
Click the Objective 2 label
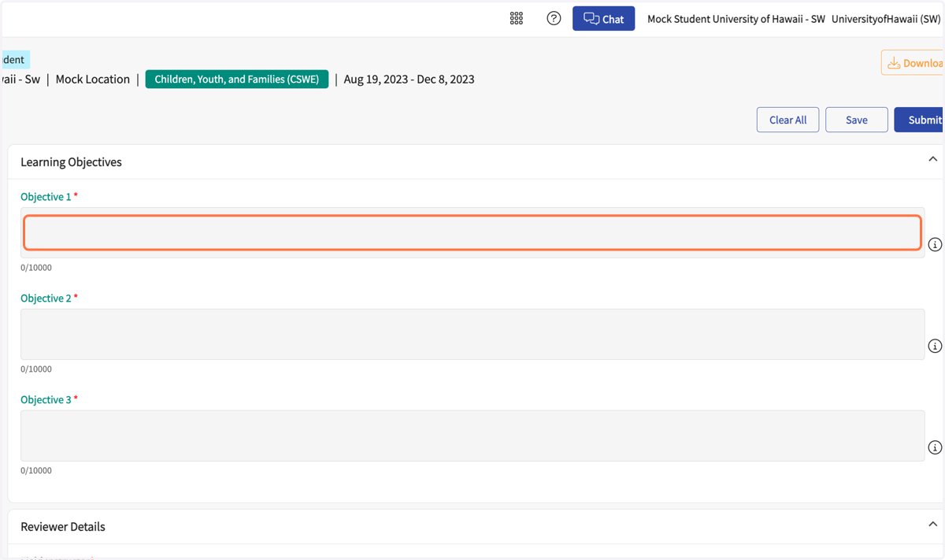click(46, 299)
